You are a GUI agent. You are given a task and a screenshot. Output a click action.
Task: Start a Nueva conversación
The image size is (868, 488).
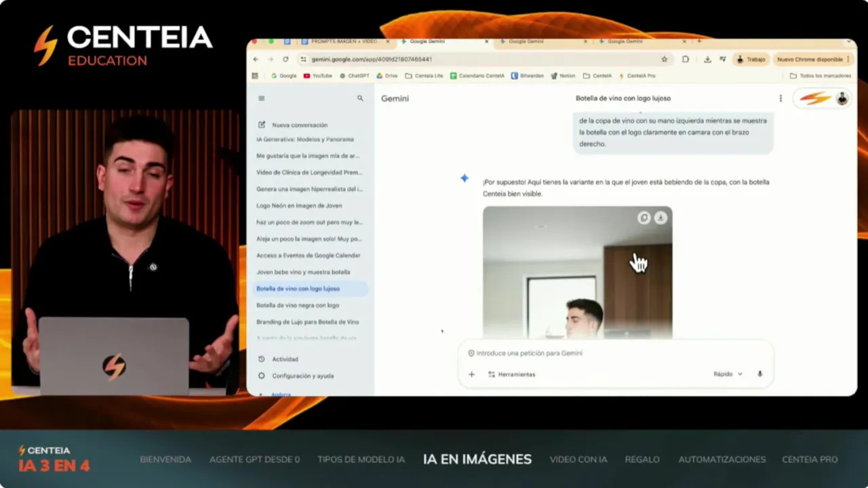pos(293,125)
